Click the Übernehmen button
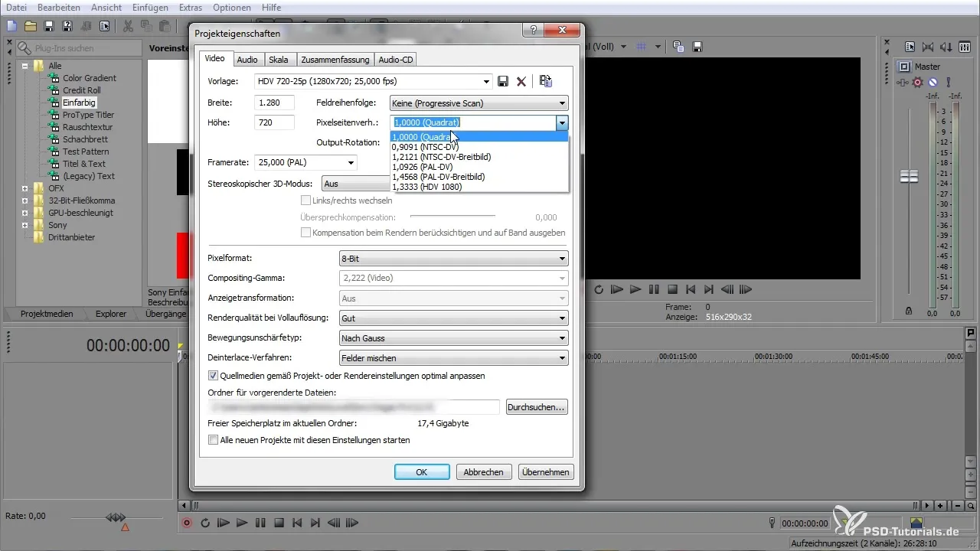 [546, 472]
